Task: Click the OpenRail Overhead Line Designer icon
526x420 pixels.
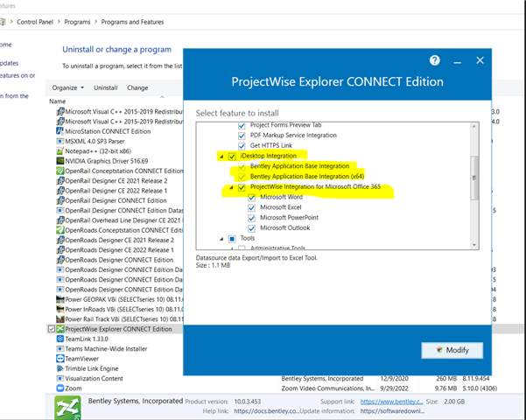Action: click(x=60, y=220)
